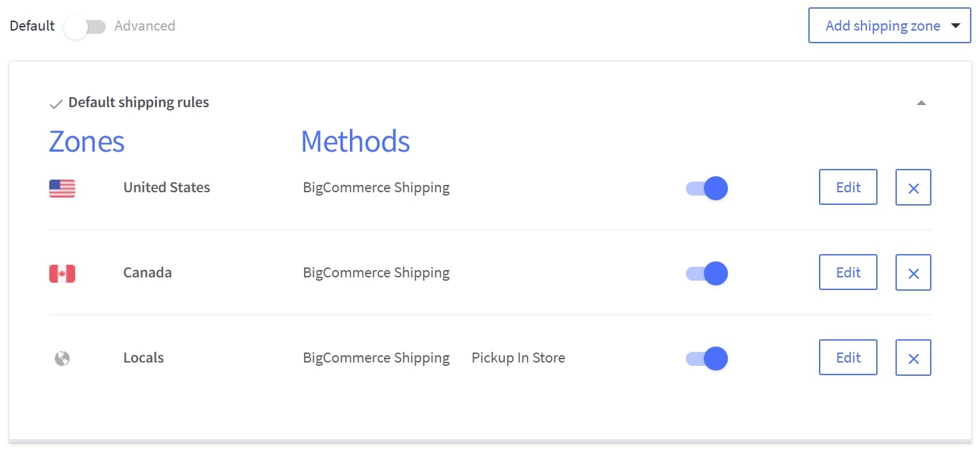Click BigCommerce Shipping in the Locals row
This screenshot has height=451, width=980.
376,358
